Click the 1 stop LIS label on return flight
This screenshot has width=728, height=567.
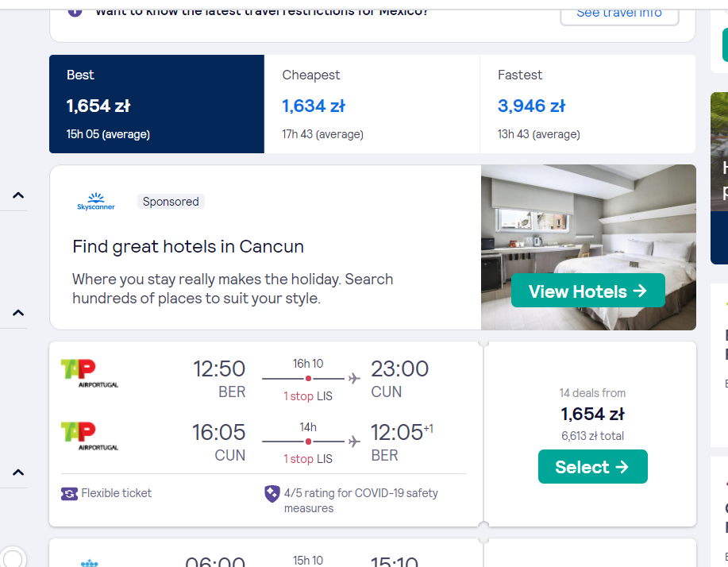(308, 459)
